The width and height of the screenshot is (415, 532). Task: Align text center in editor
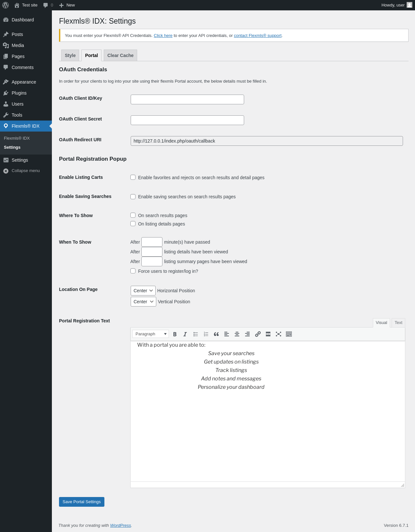237,334
